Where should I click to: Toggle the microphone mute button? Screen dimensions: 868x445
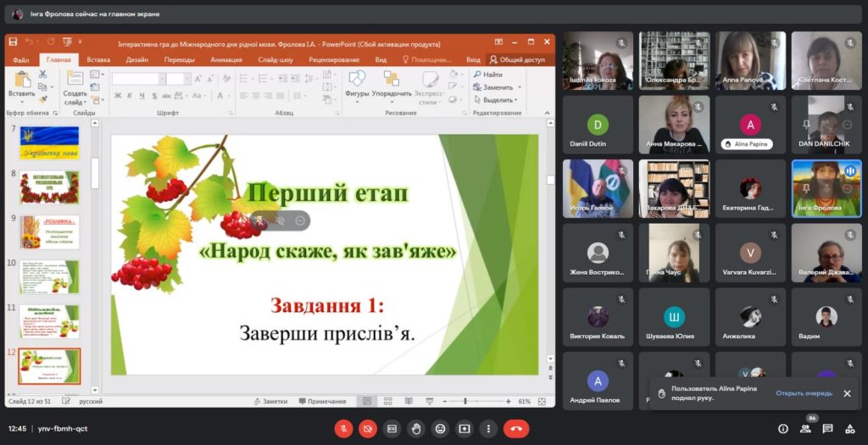pos(343,429)
